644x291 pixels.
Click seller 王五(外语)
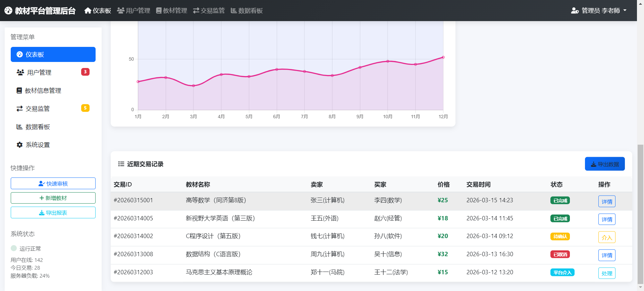pos(324,218)
